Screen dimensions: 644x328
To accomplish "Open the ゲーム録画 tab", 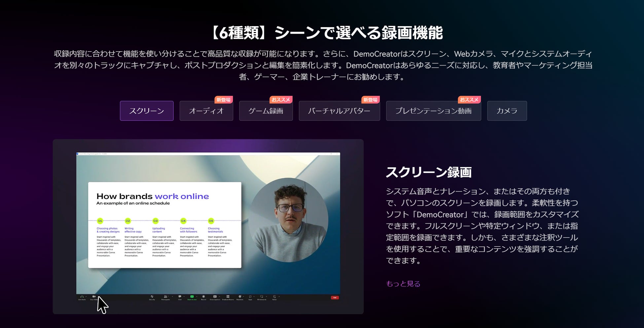I will [266, 111].
